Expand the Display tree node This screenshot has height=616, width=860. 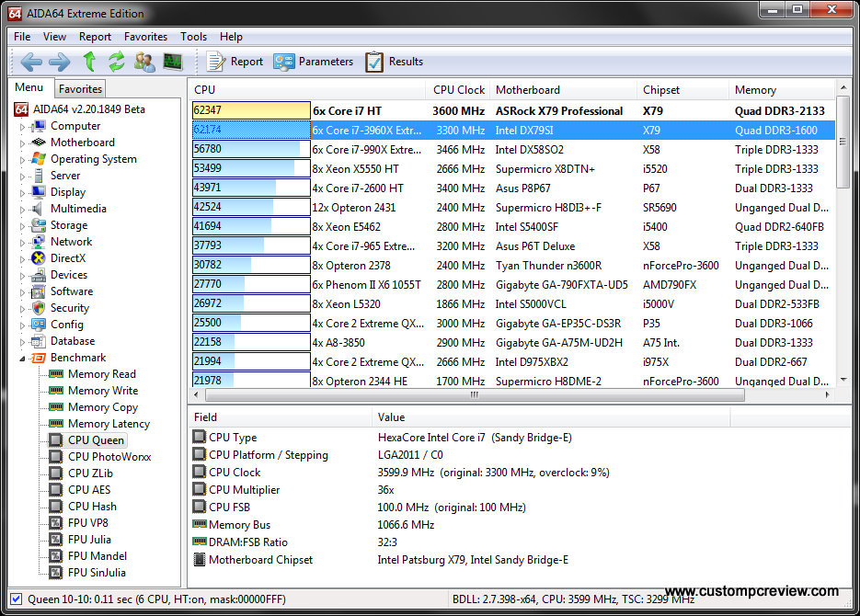tap(22, 193)
